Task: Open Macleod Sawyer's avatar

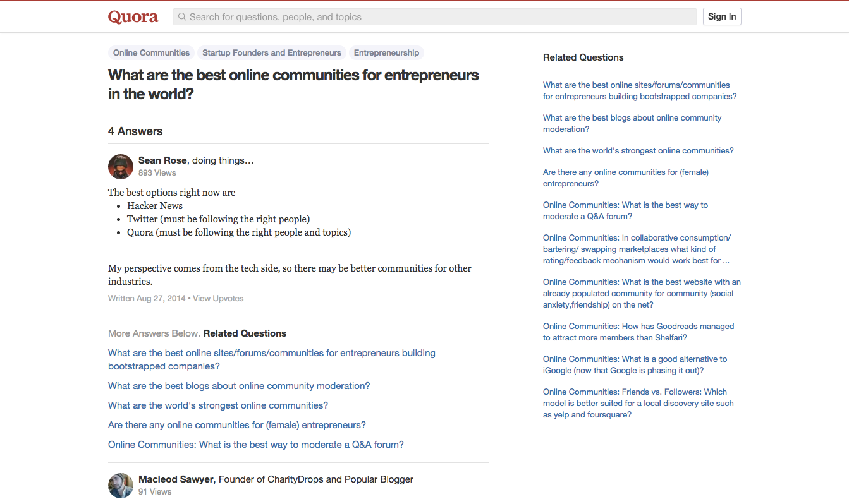Action: (121, 486)
